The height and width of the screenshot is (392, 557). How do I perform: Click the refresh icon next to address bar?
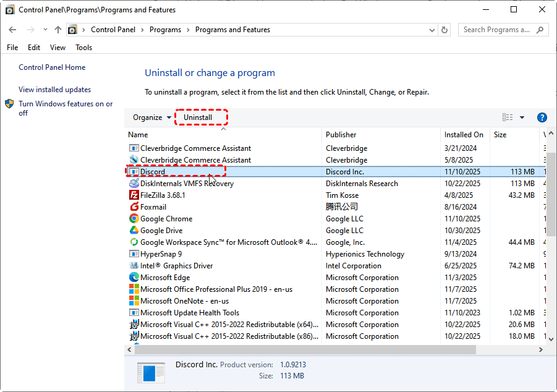click(444, 30)
